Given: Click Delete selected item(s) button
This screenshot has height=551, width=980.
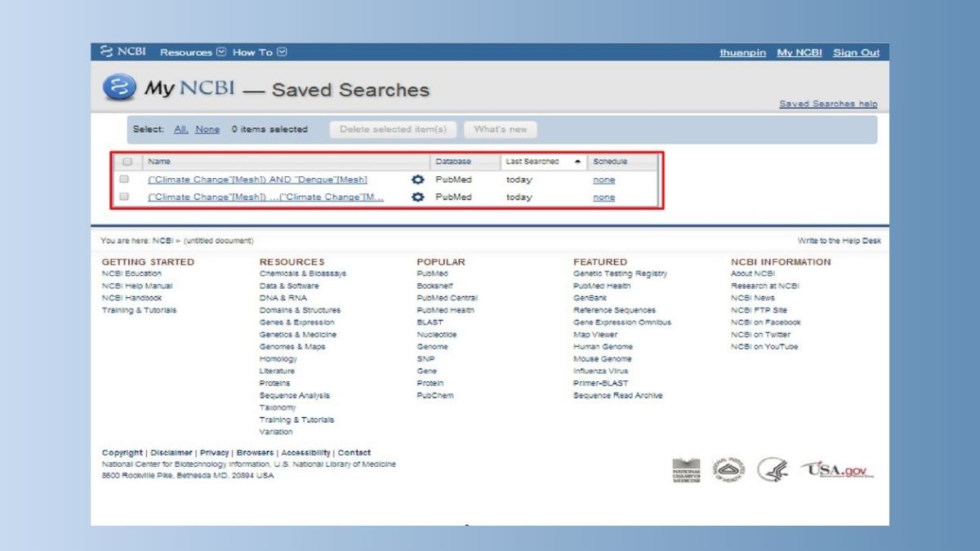Looking at the screenshot, I should (x=393, y=129).
